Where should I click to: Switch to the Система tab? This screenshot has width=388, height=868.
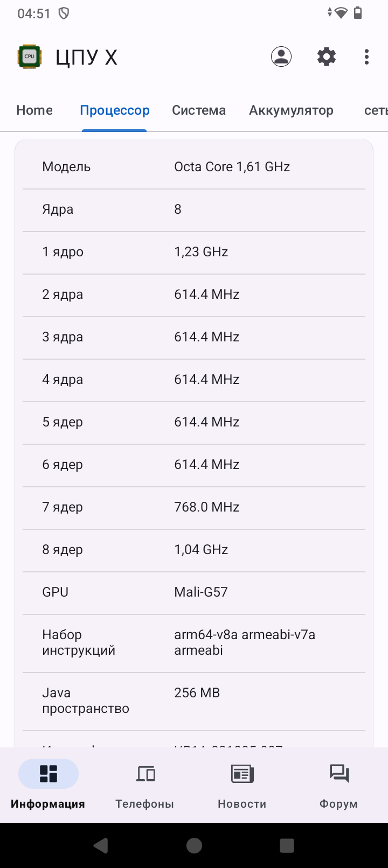pos(199,110)
